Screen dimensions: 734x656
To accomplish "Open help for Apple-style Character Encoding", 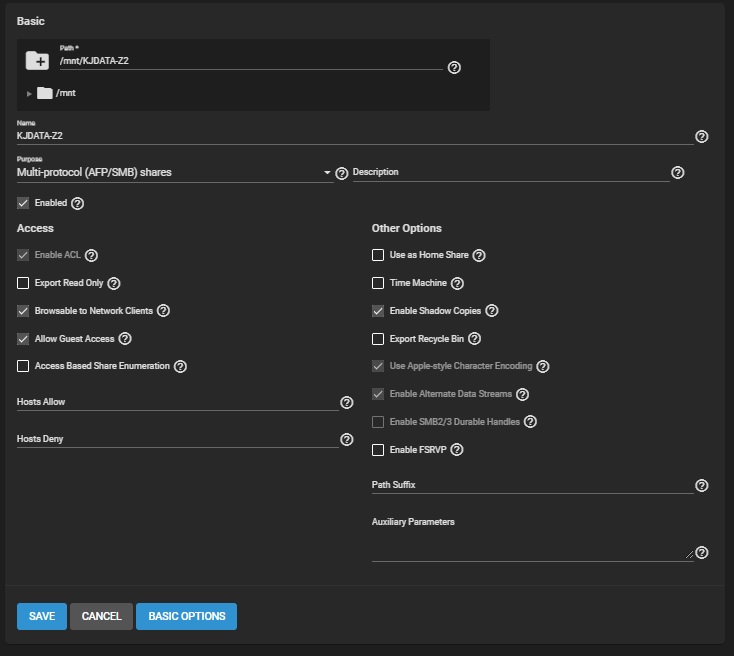I will tap(543, 366).
